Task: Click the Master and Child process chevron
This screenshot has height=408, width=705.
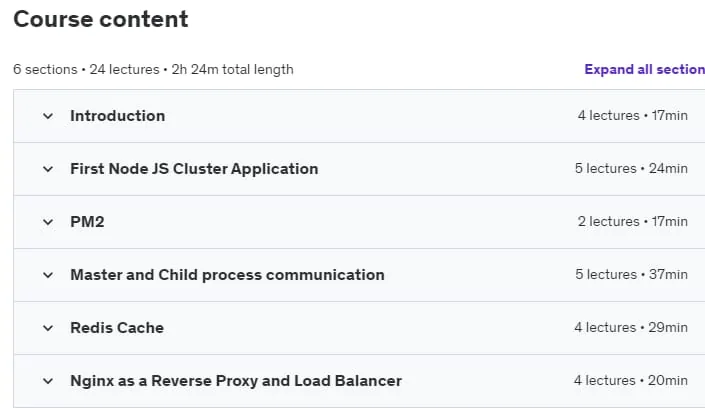Action: 48,275
